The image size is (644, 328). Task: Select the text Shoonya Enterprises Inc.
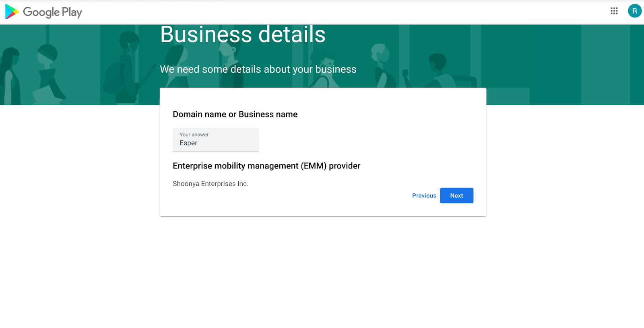(211, 184)
